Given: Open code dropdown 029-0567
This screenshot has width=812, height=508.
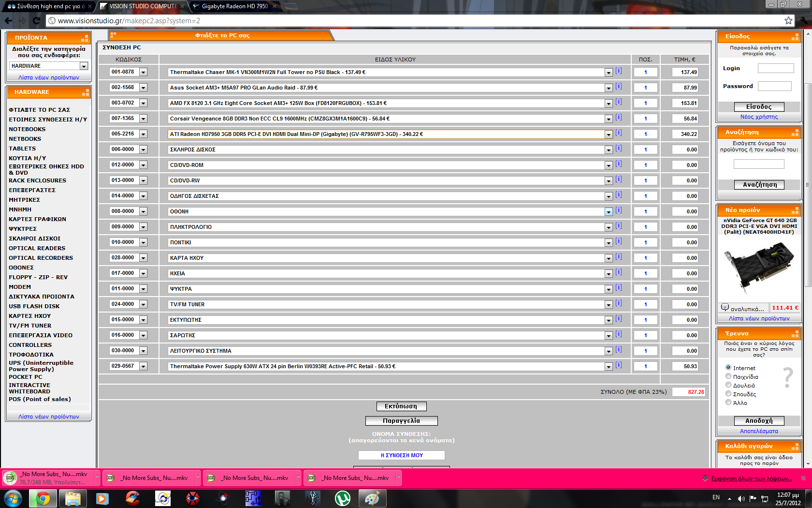Looking at the screenshot, I should tap(143, 366).
